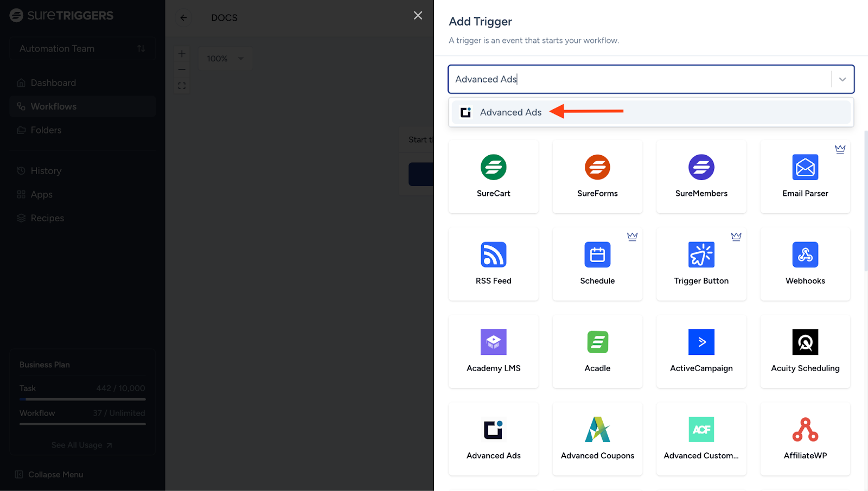Select the AffiliateWP app tile

pyautogui.click(x=805, y=438)
